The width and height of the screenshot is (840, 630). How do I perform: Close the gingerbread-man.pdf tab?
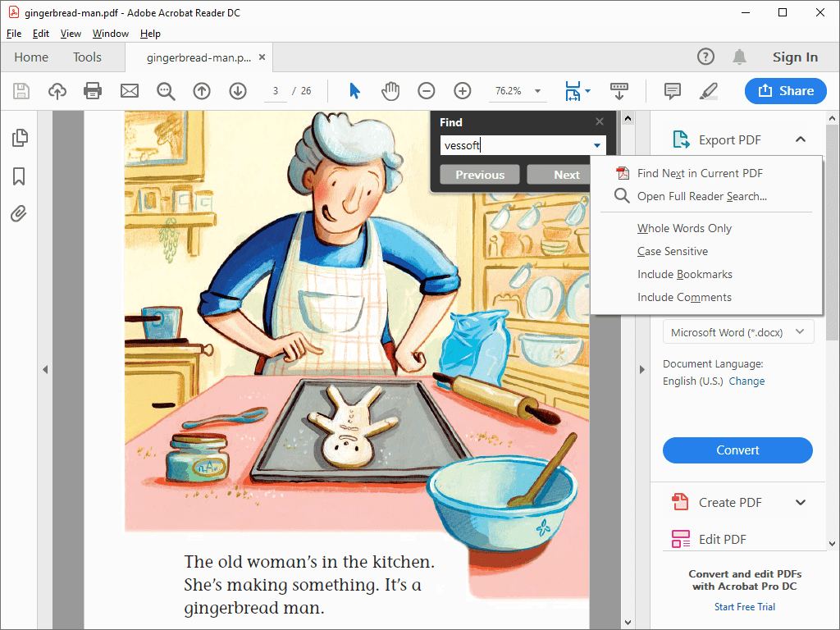[x=262, y=57]
